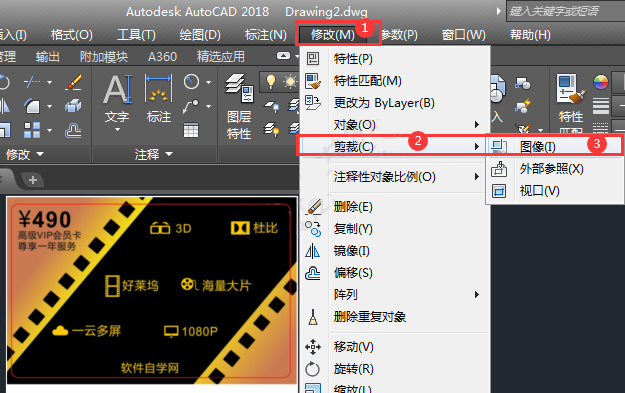Choose 图像(I) in the clip submenu
Screen dimensions: 625x393
(x=554, y=146)
